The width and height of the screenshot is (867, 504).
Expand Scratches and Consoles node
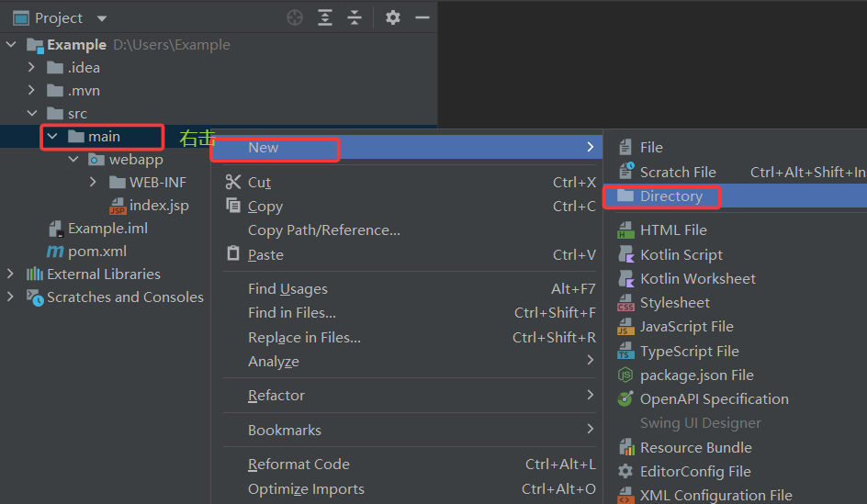tap(10, 297)
